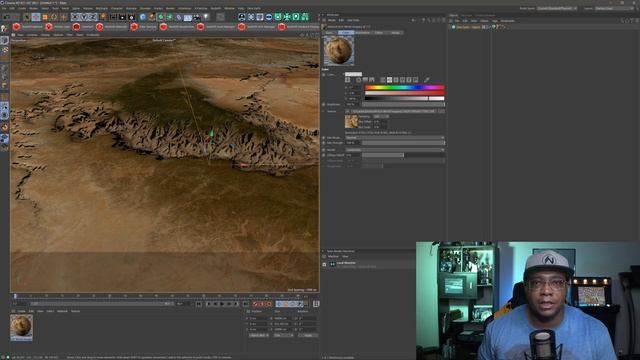The image size is (640, 360).
Task: Click the Position X input field
Action: click(259, 318)
